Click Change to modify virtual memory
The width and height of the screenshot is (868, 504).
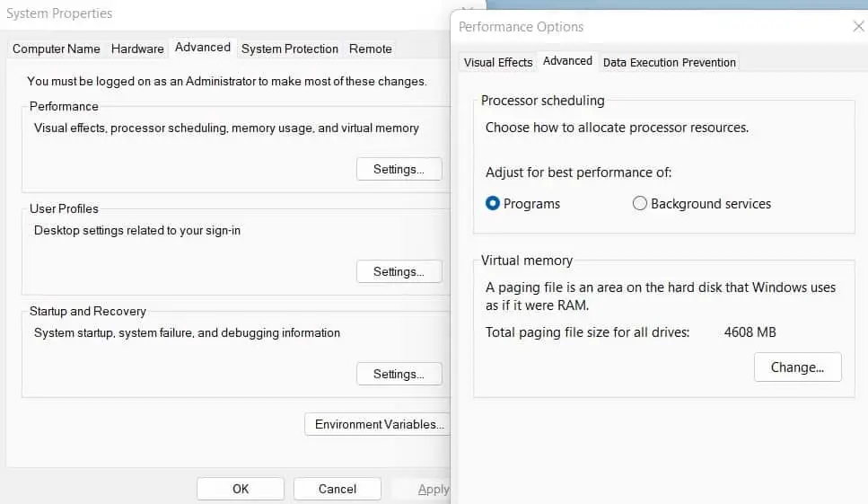tap(797, 367)
